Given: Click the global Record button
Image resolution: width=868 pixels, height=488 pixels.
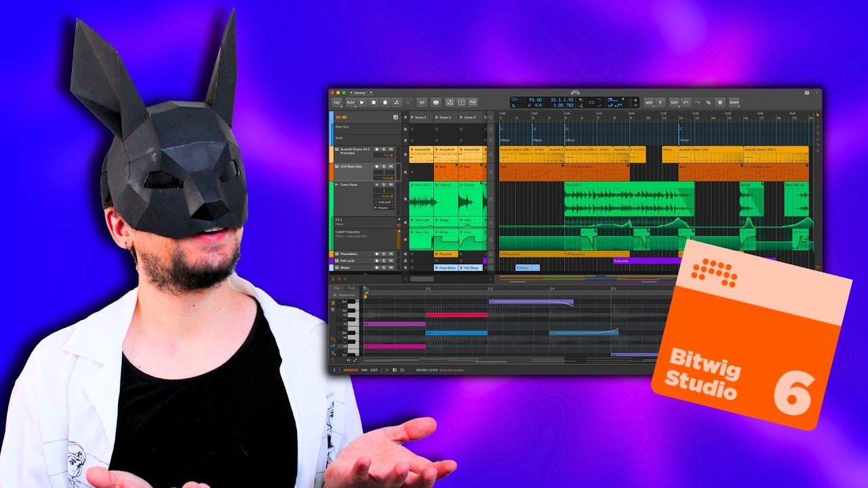Looking at the screenshot, I should point(385,102).
